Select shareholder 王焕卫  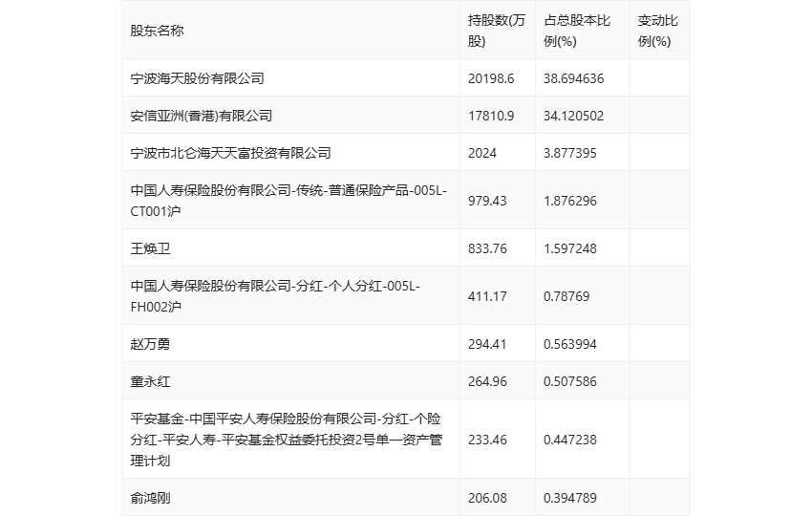[x=150, y=248]
